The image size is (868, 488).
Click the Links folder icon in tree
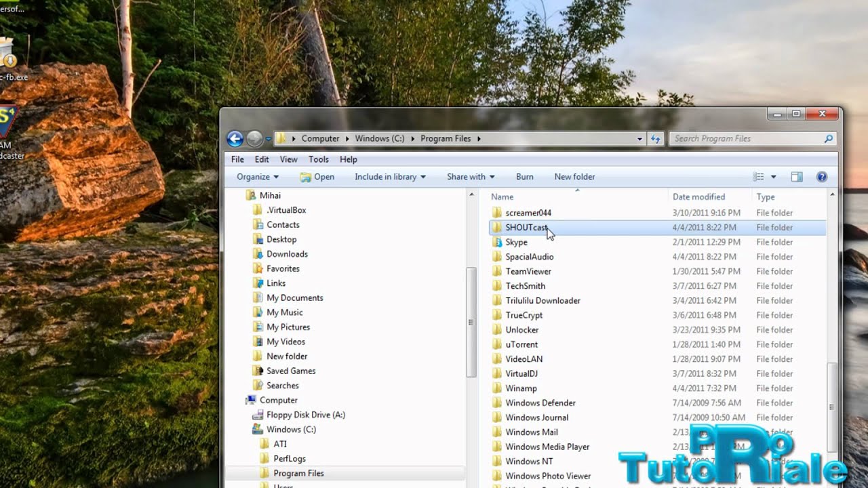[258, 283]
